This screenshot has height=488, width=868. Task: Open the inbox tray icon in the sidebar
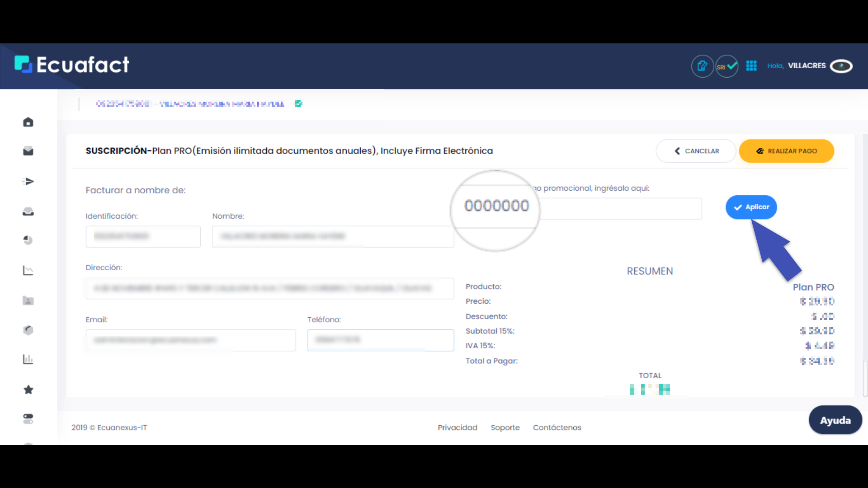pos(28,211)
